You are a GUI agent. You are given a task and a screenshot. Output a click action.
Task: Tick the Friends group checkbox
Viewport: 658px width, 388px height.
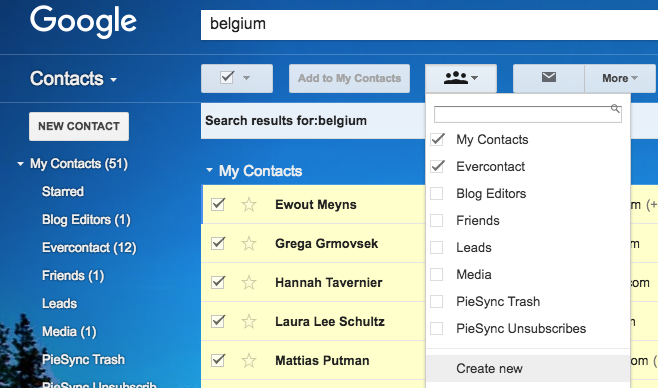[x=437, y=220]
